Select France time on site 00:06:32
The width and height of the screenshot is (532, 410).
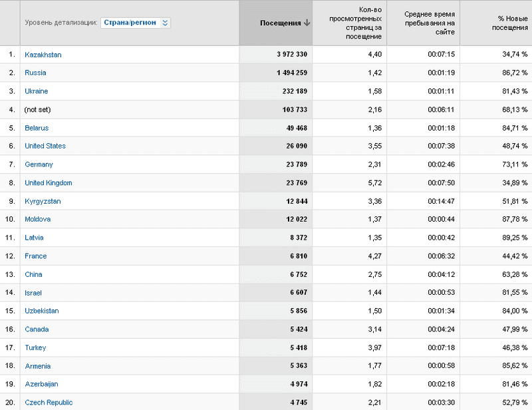tap(441, 256)
